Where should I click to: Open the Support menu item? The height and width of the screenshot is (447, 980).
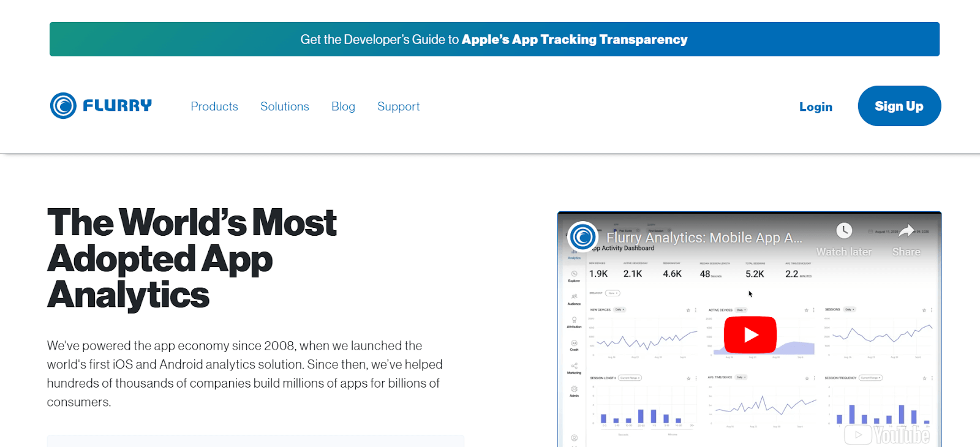[x=399, y=107]
